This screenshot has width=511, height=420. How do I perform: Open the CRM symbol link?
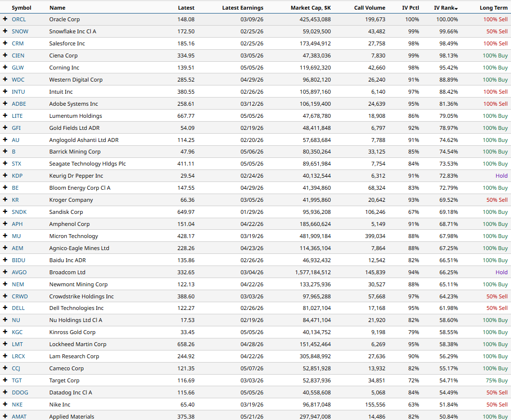17,43
